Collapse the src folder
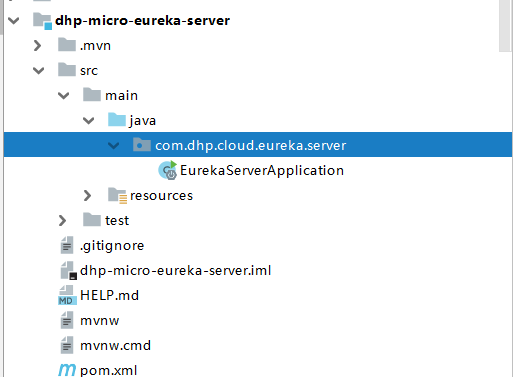This screenshot has width=513, height=377. 39,71
